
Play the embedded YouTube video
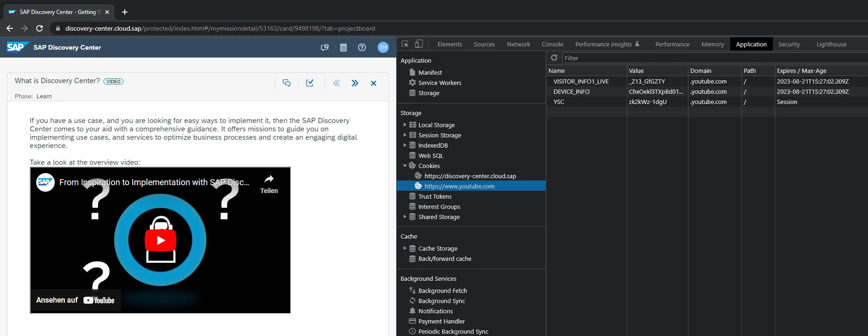point(161,240)
